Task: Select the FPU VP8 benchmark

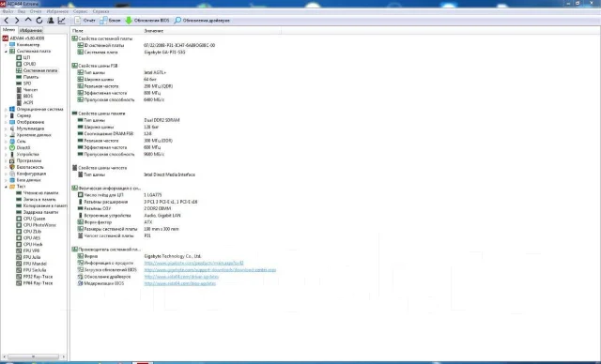Action: click(x=31, y=250)
